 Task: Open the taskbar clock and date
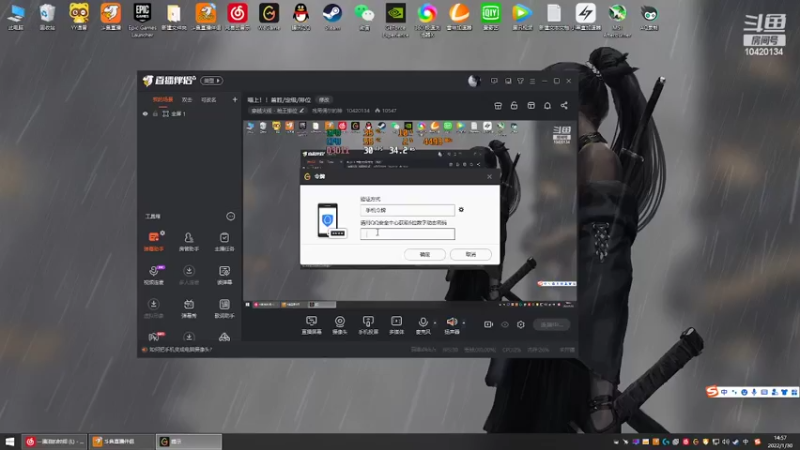[781, 441]
